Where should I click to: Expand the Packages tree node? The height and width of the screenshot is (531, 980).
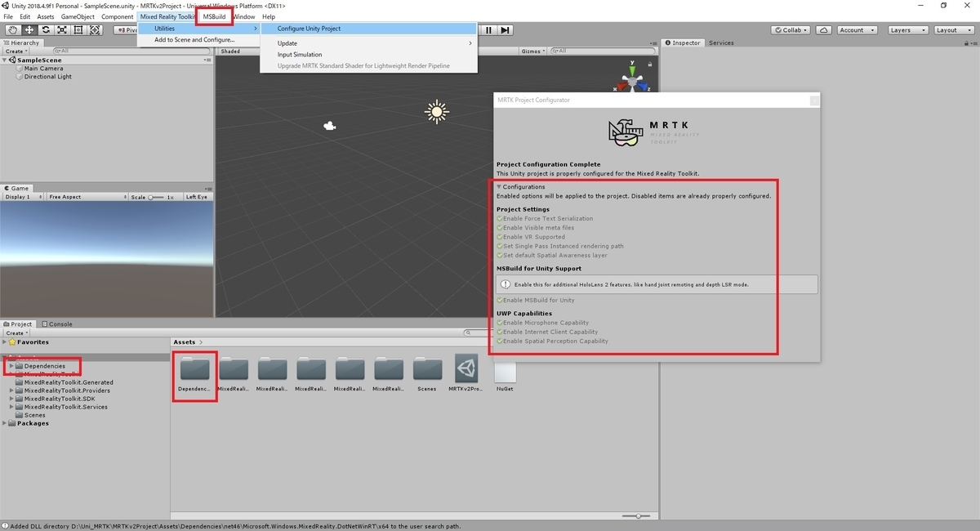click(x=5, y=423)
